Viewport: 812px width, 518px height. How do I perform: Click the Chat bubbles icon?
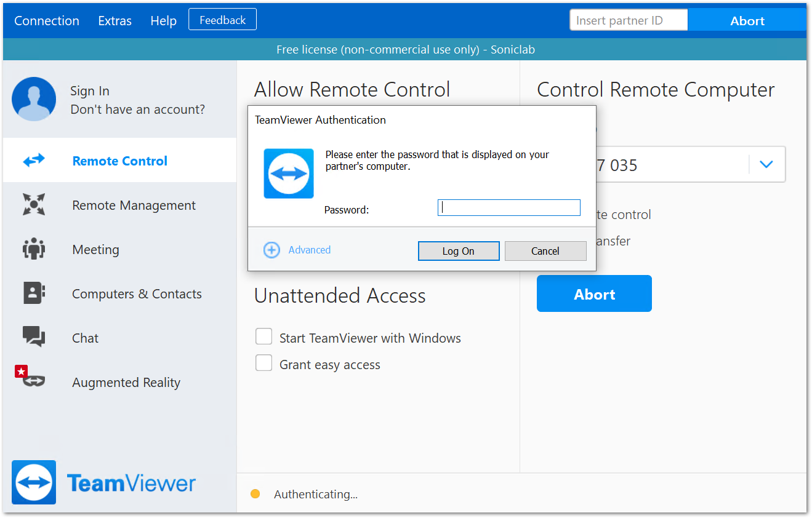pyautogui.click(x=34, y=337)
